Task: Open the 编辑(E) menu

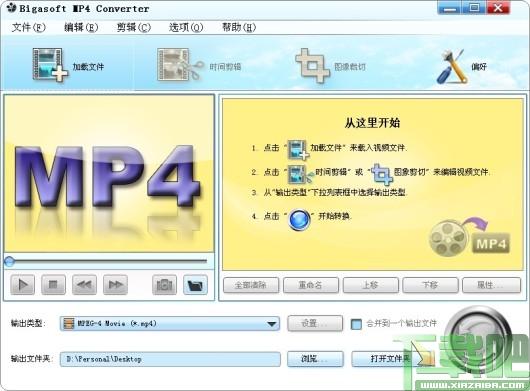Action: (81, 27)
